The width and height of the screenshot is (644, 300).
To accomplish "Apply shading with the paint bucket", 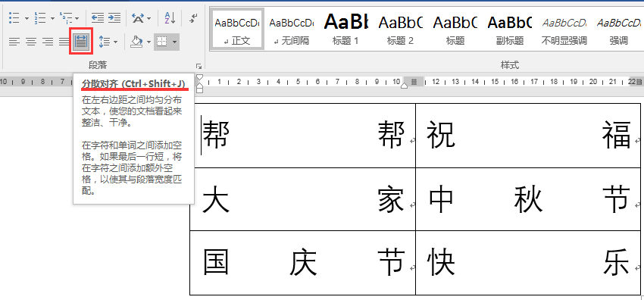I will click(136, 42).
